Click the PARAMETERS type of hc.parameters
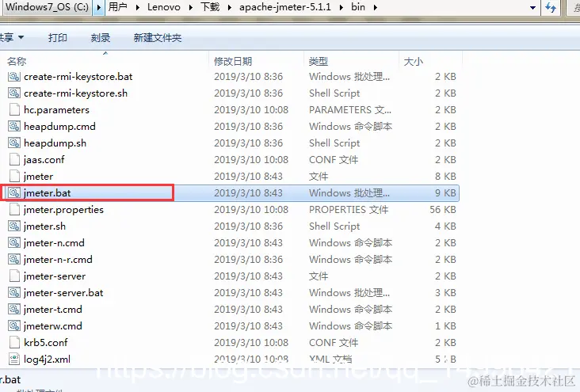This screenshot has height=392, width=580. [350, 110]
